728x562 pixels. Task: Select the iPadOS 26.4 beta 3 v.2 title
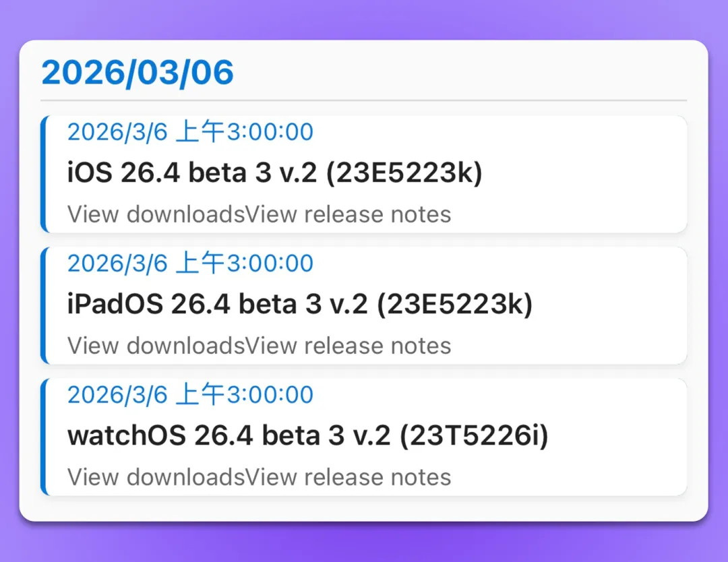coord(300,305)
